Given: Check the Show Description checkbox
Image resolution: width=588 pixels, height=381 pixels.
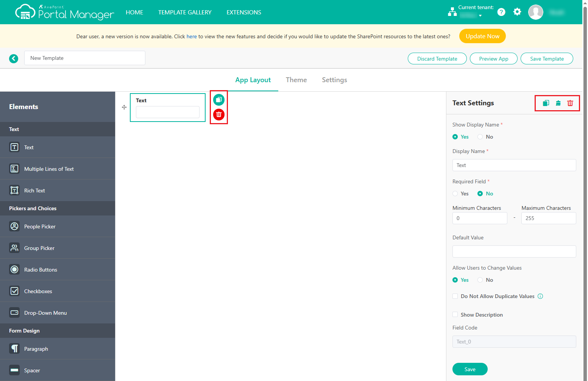Looking at the screenshot, I should coord(455,315).
